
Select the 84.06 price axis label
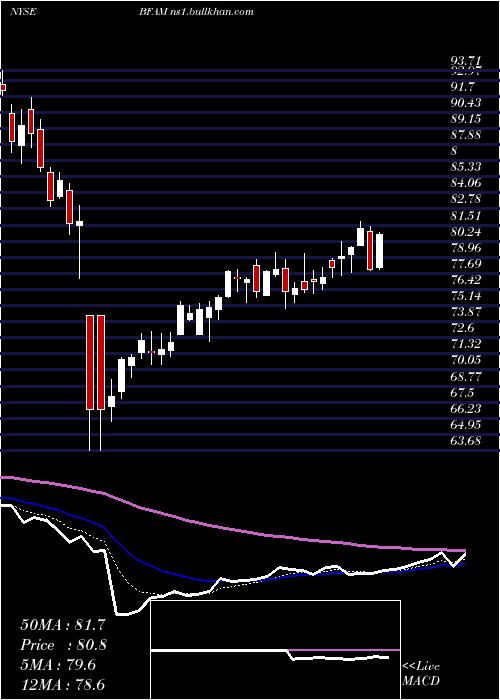[x=466, y=183]
